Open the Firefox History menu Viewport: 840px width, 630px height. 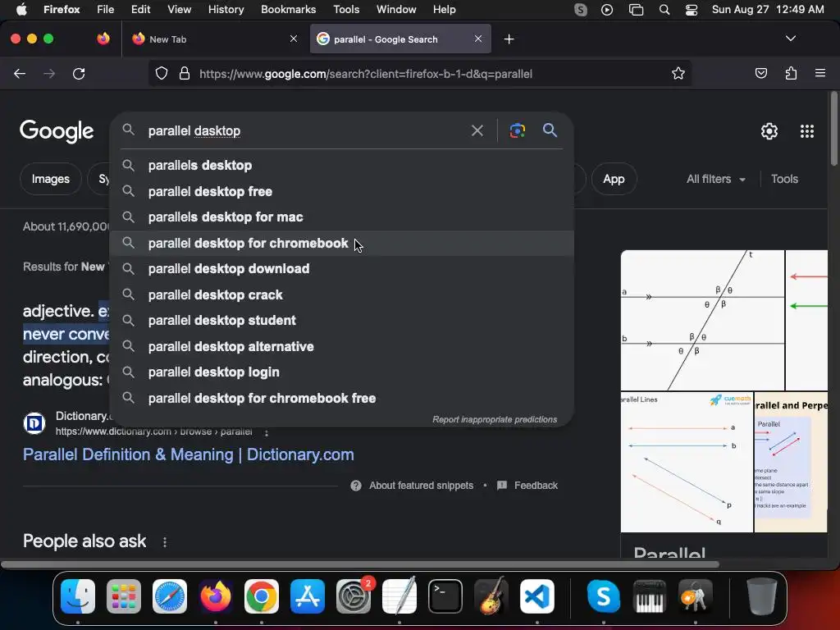(x=226, y=10)
